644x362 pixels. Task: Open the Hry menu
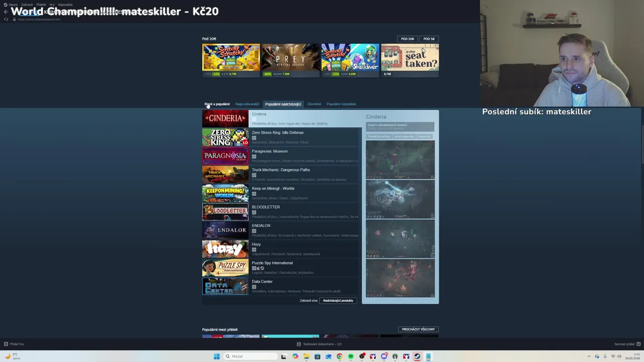coord(52,5)
